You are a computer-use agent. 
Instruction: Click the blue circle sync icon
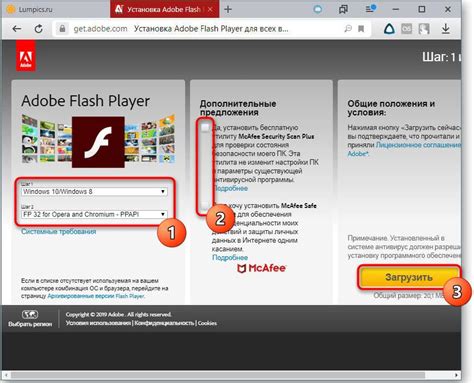click(318, 9)
